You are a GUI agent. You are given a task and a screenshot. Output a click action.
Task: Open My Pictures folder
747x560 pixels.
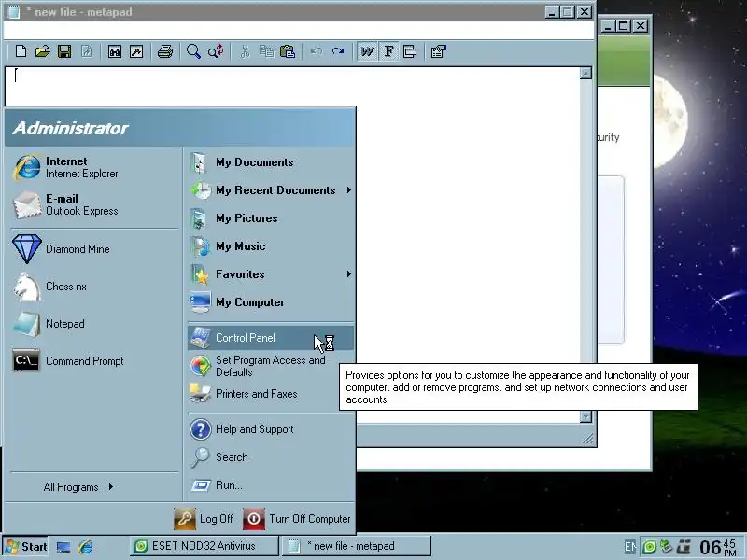pyautogui.click(x=271, y=218)
